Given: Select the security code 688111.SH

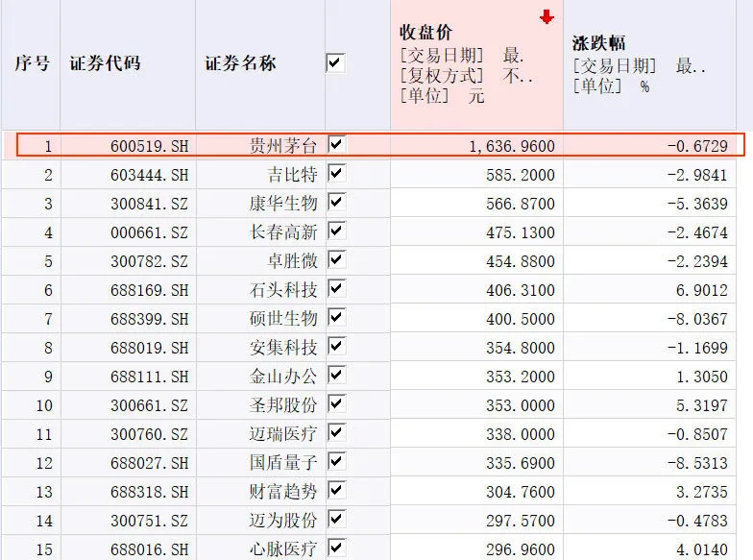Looking at the screenshot, I should pos(150,377).
